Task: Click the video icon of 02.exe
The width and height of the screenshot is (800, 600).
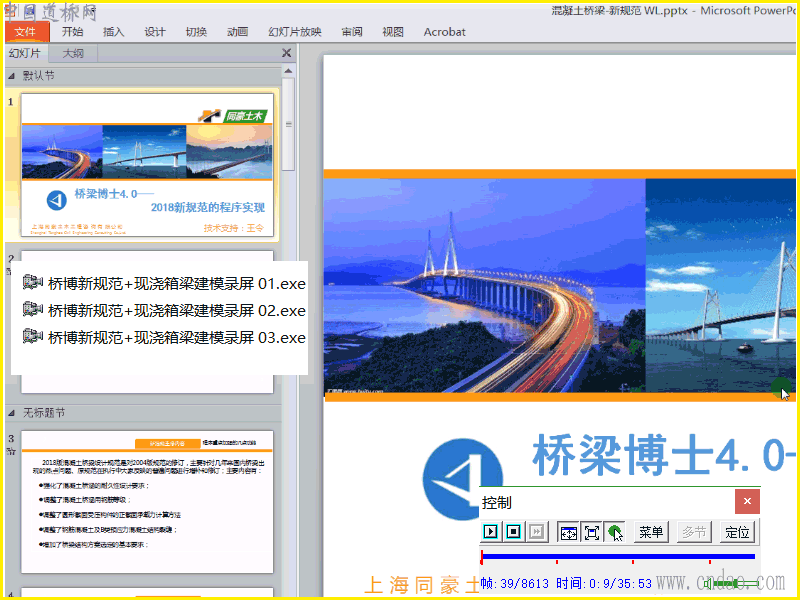Action: coord(33,309)
